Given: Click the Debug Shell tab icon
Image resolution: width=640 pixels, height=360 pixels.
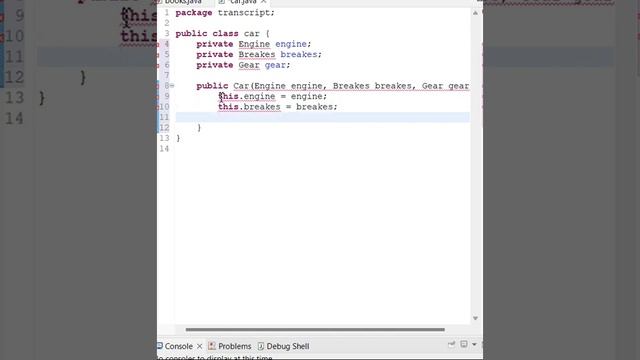Looking at the screenshot, I should 261,346.
